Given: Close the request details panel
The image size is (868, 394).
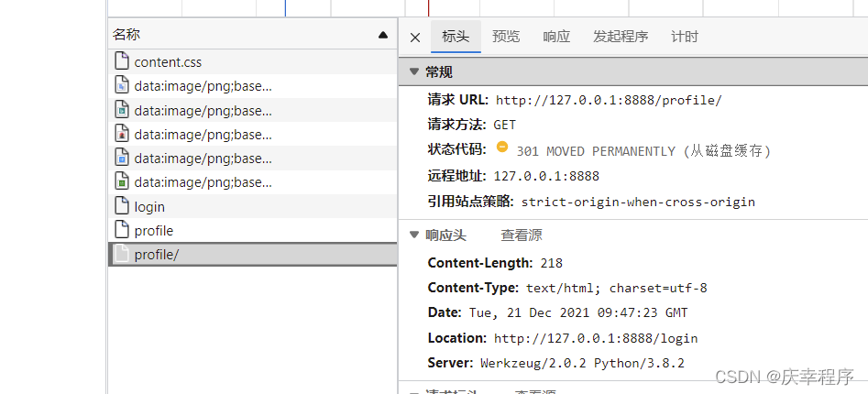Looking at the screenshot, I should click(415, 38).
